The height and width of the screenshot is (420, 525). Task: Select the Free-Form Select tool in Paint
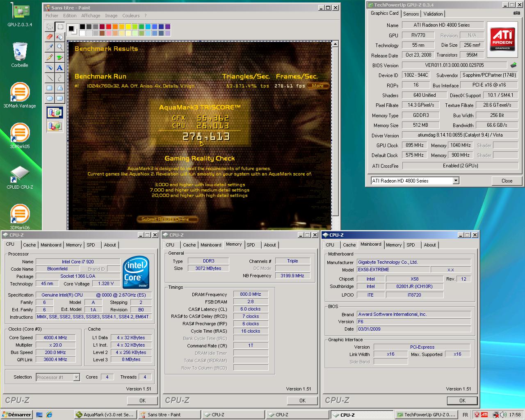click(50, 27)
